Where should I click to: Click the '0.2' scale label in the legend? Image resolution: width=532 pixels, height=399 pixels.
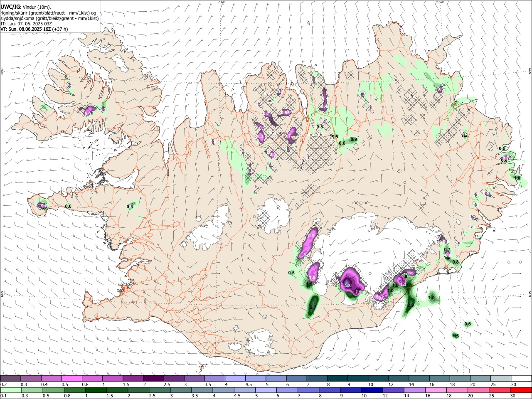coord(4,384)
